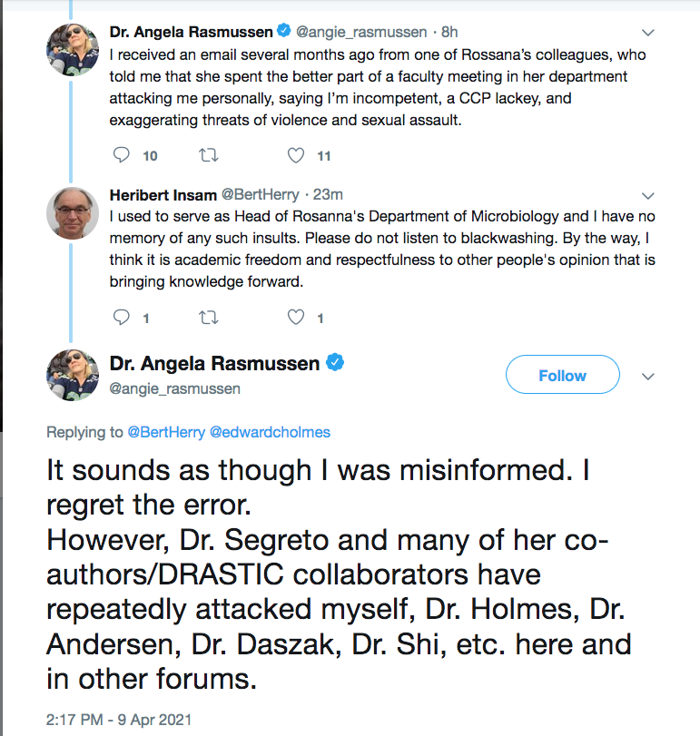Open Heribert Insam's profile photo
The width and height of the screenshot is (700, 736).
tap(73, 214)
